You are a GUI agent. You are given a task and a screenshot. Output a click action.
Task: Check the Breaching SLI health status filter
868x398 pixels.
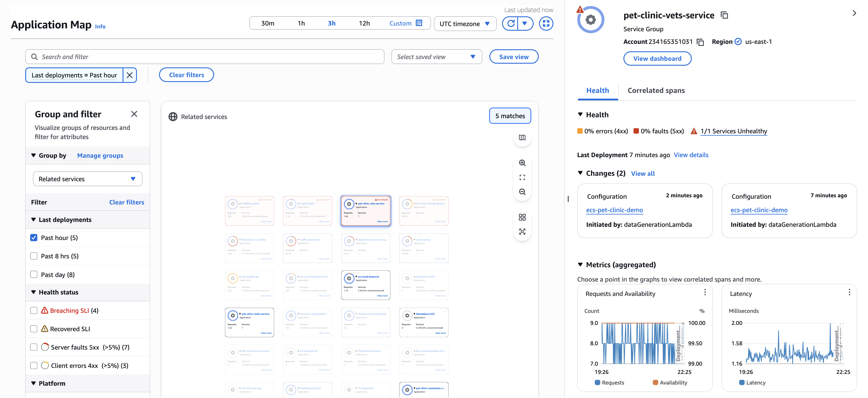[34, 310]
